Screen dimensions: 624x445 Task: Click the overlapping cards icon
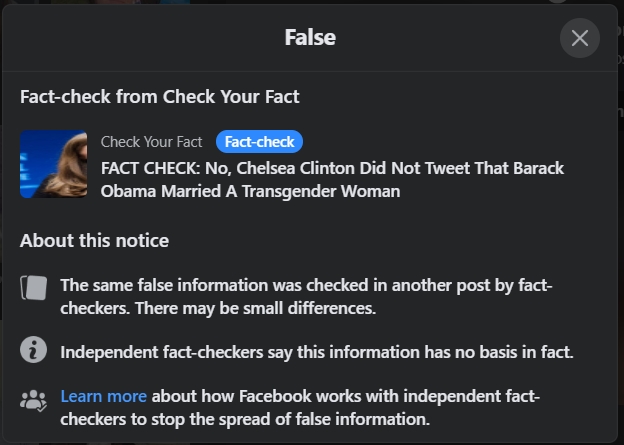(x=33, y=289)
